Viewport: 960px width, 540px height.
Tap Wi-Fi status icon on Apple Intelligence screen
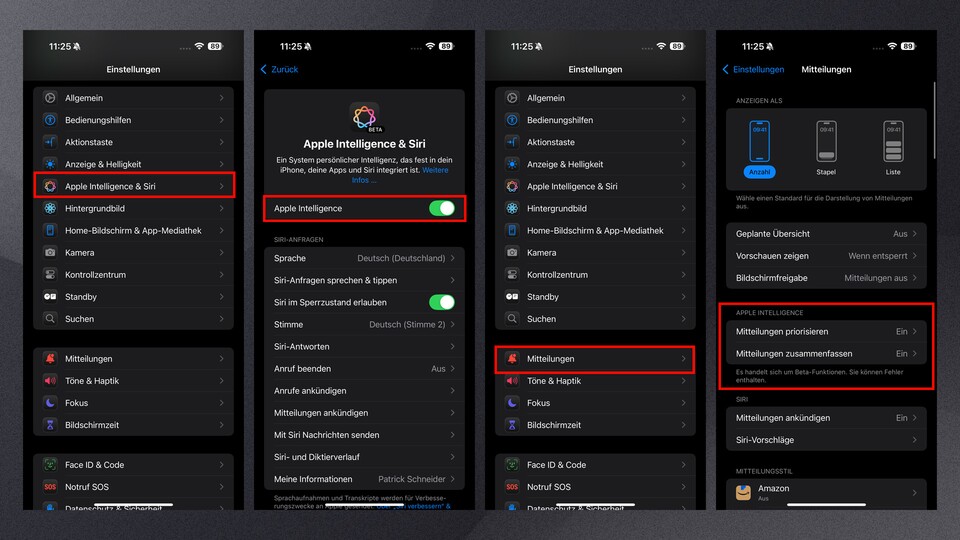coord(430,47)
